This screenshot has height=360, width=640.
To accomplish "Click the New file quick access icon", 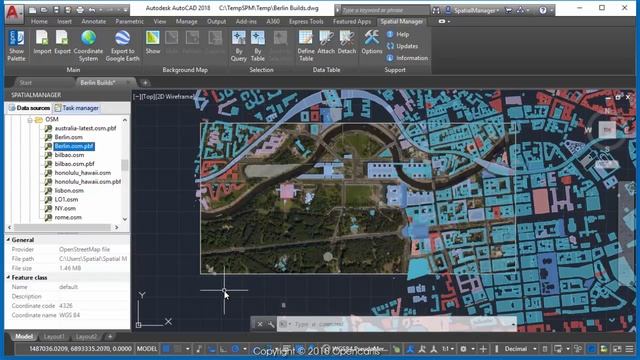I will click(32, 10).
